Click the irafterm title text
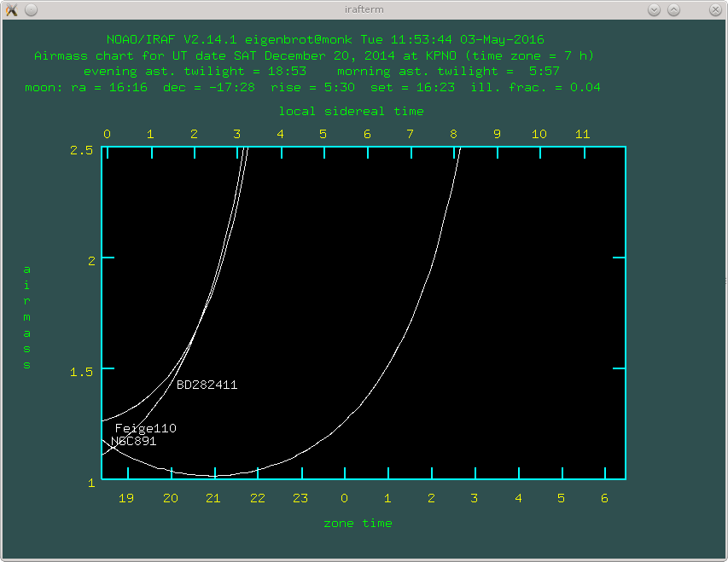This screenshot has height=562, width=728. click(x=364, y=9)
